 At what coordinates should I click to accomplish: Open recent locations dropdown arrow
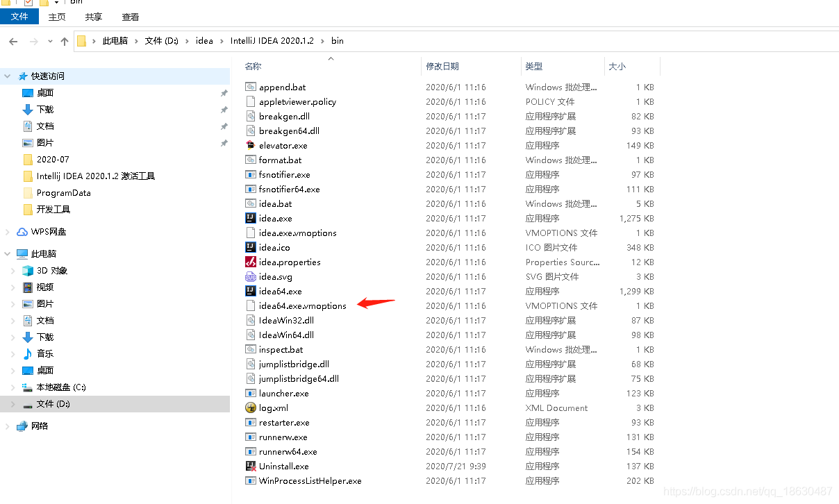tap(50, 41)
